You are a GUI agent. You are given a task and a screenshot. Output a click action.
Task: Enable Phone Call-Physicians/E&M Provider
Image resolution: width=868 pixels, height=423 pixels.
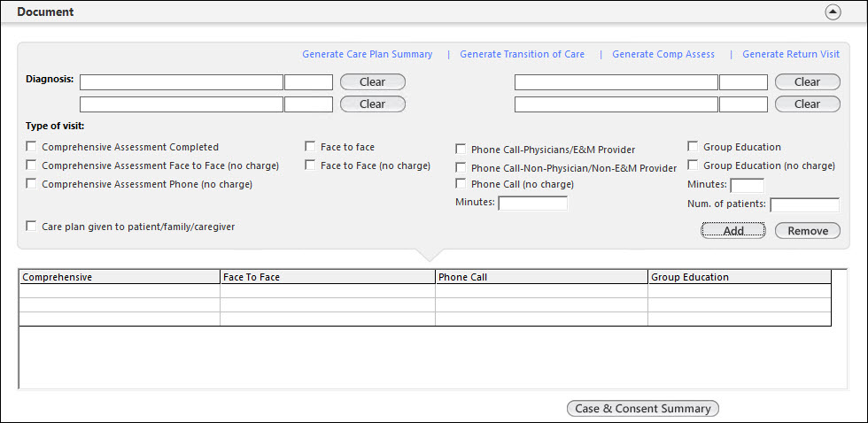click(x=461, y=150)
